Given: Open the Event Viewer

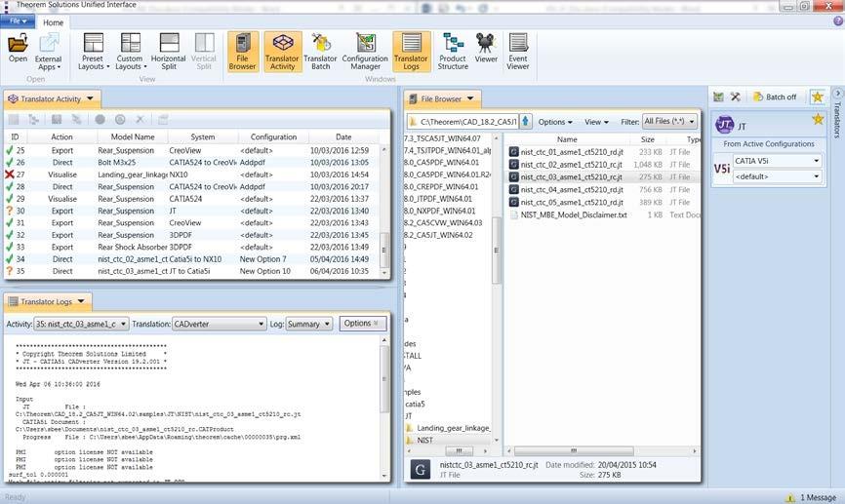Looking at the screenshot, I should 518,53.
